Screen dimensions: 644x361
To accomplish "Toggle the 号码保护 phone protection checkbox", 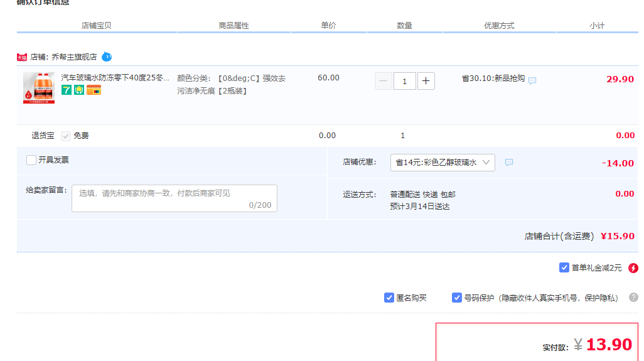I will 457,298.
